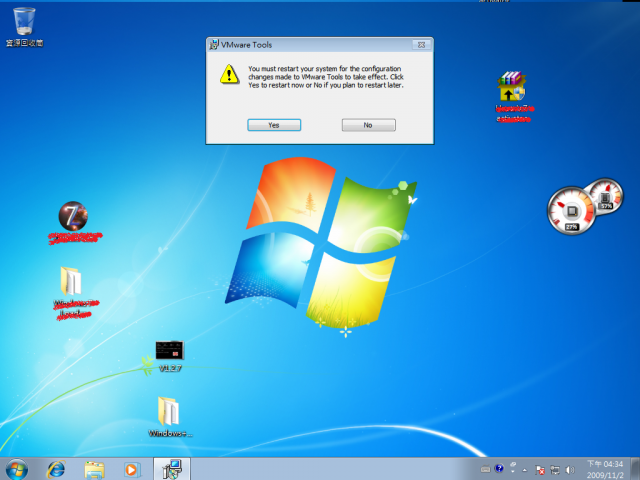The image size is (640, 480).
Task: Select the V1.2.7 desktop shortcut
Action: [x=170, y=356]
